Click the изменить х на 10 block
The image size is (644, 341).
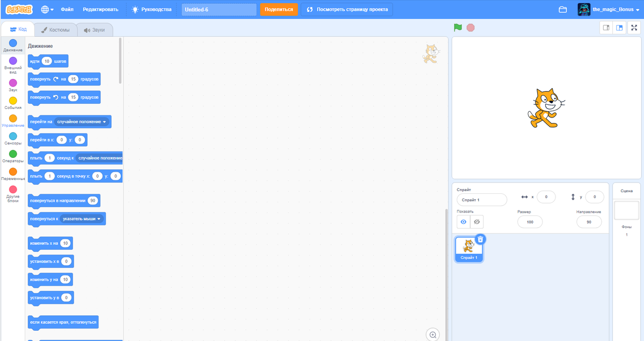pos(50,243)
